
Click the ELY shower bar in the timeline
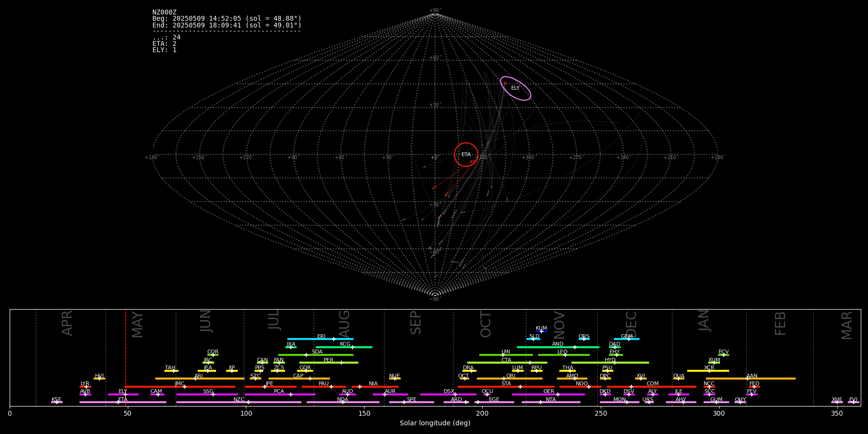tap(123, 394)
